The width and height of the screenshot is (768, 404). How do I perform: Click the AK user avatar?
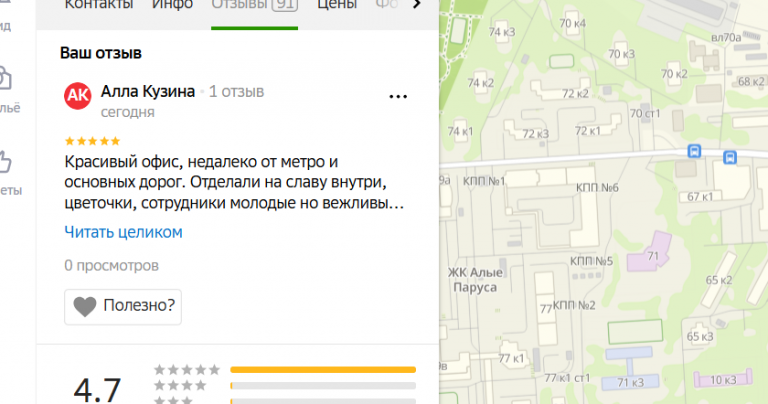(x=77, y=95)
